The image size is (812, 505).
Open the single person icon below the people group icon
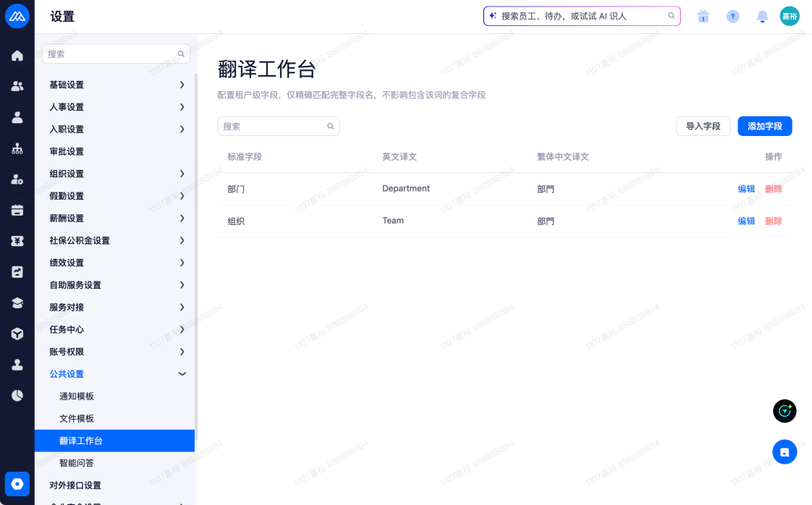click(17, 118)
